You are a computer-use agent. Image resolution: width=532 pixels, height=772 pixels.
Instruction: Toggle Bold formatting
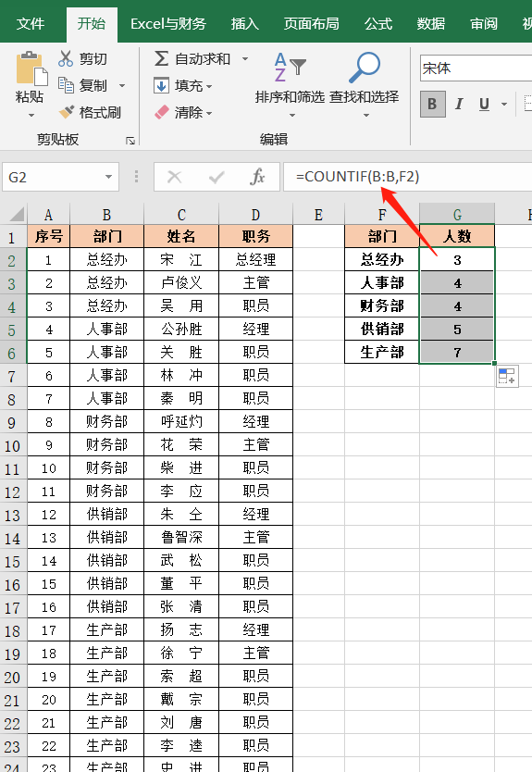tap(433, 104)
